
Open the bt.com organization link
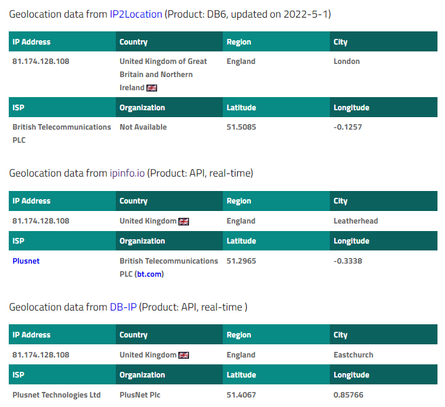(x=150, y=274)
